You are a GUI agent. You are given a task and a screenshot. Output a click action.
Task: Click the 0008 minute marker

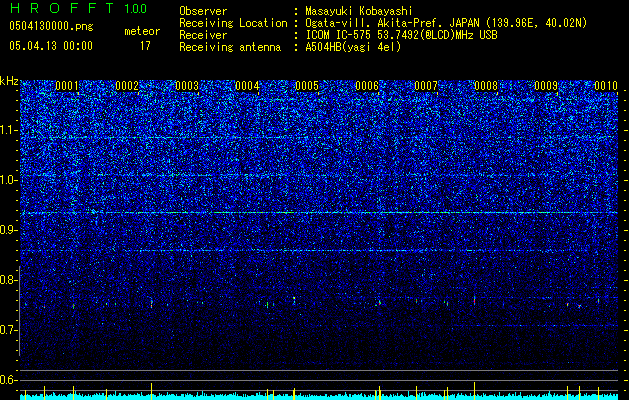click(486, 86)
